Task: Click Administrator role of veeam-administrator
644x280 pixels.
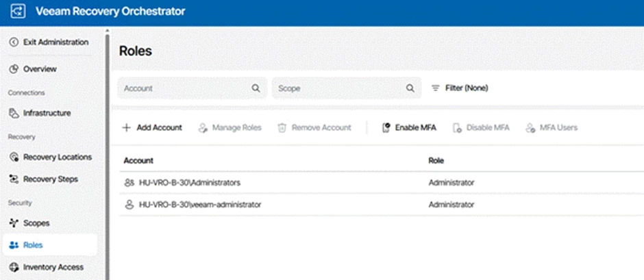Action: (x=451, y=205)
